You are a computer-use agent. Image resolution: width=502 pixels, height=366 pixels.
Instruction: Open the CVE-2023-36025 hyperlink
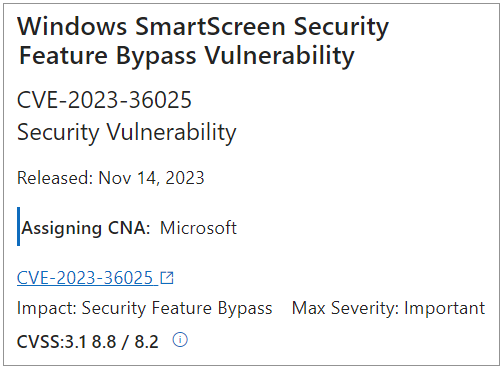pyautogui.click(x=88, y=278)
